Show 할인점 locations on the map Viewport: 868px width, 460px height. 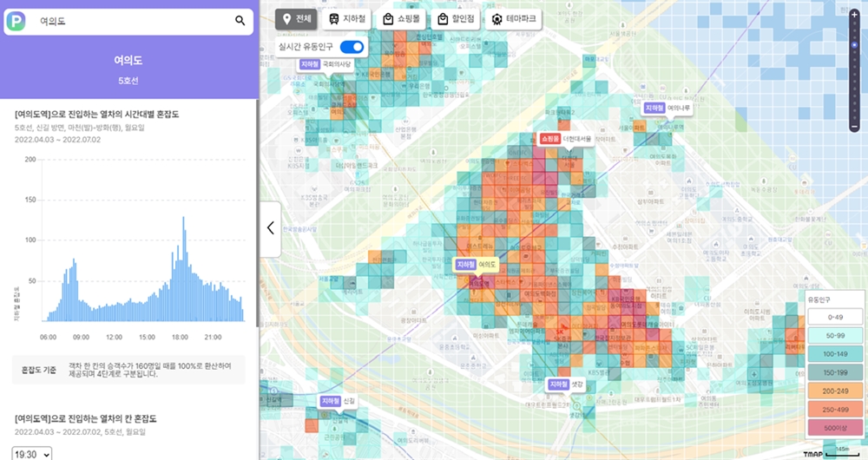point(455,19)
